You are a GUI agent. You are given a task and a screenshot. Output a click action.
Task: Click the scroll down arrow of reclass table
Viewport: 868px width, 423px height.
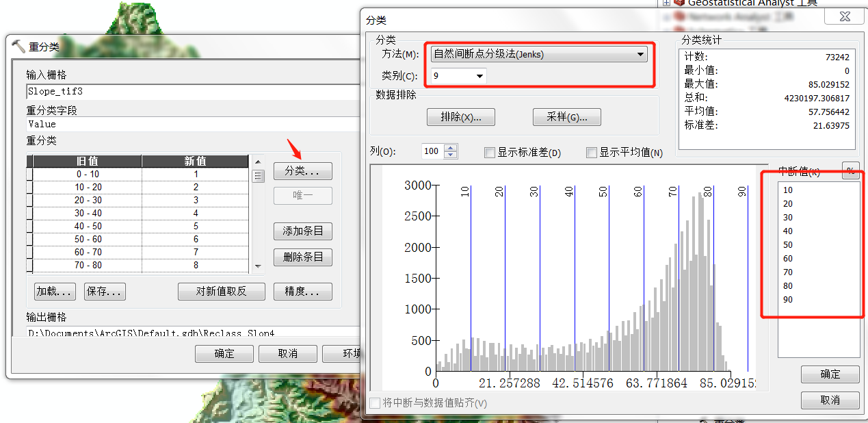pyautogui.click(x=258, y=266)
